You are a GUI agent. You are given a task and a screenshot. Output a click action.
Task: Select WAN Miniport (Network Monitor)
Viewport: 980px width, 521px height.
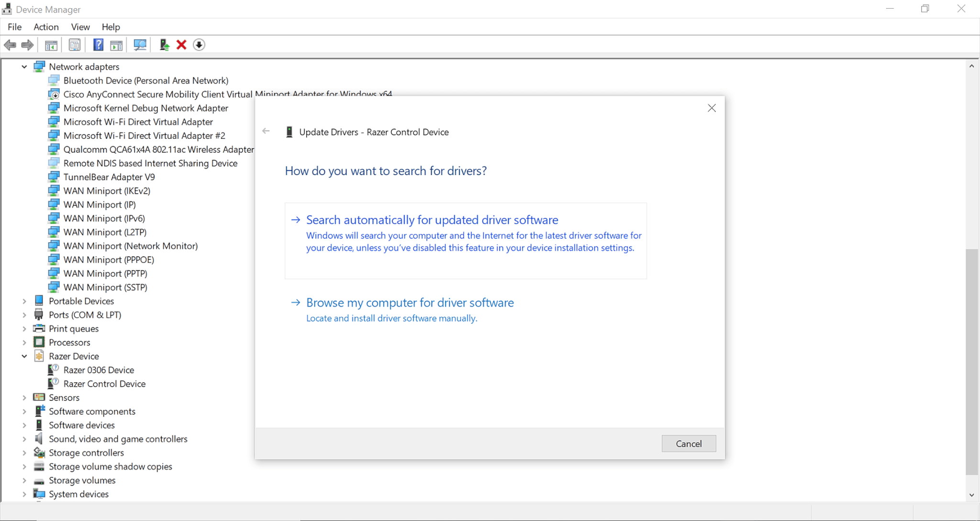[x=131, y=246]
